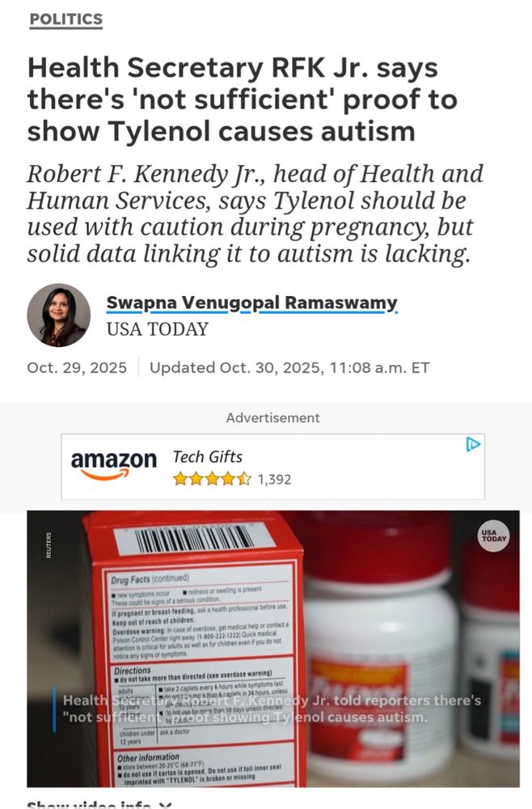Click the Amazon logo in the advertisement
This screenshot has width=532, height=809.
[x=113, y=464]
